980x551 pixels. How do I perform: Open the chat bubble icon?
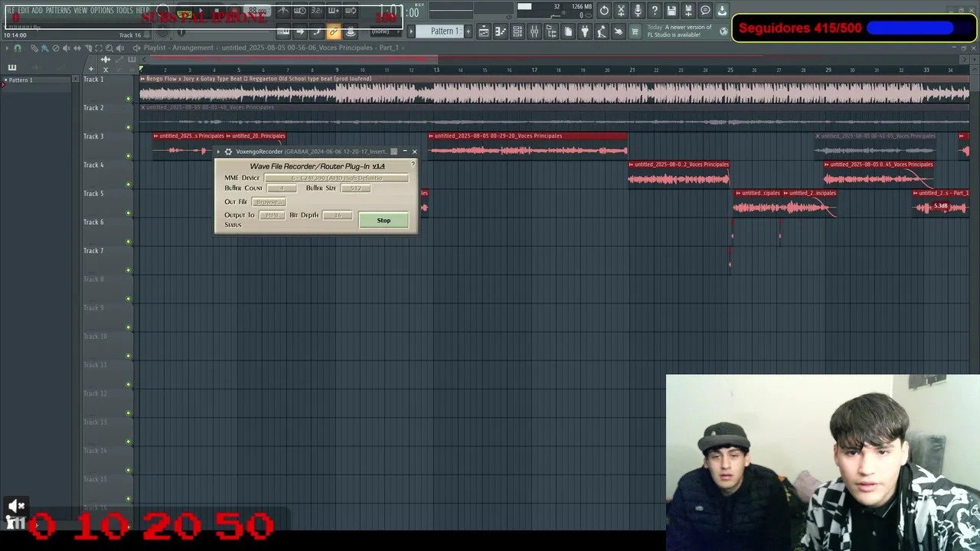coord(705,11)
